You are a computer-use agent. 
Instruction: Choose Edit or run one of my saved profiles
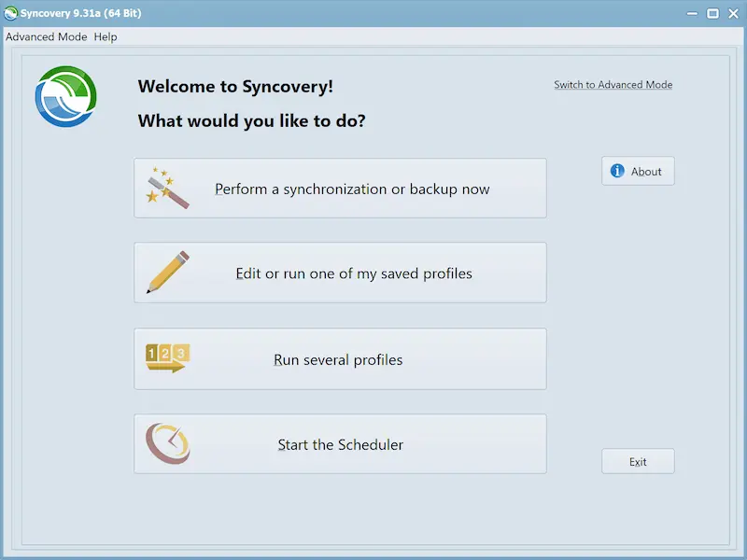pyautogui.click(x=340, y=273)
